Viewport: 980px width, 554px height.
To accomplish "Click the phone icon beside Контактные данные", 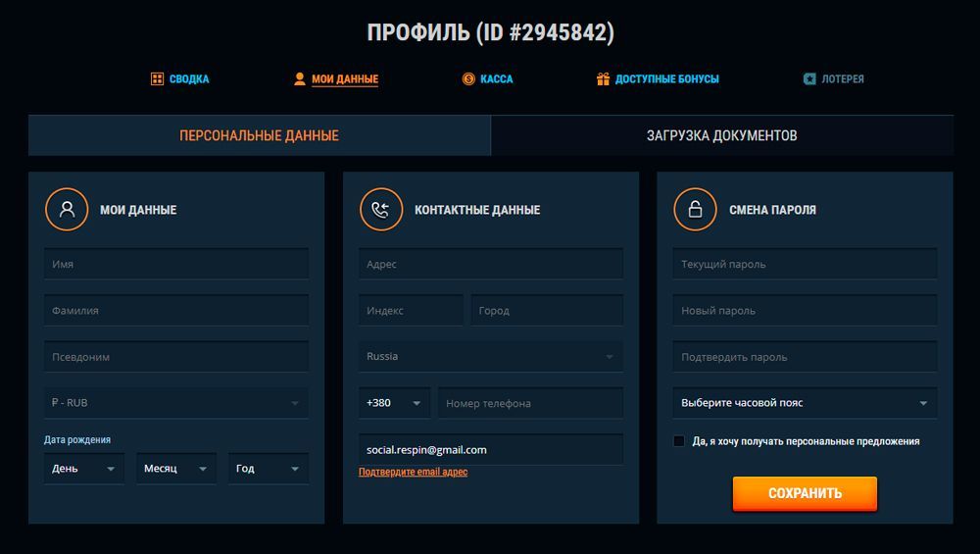I will pos(381,210).
